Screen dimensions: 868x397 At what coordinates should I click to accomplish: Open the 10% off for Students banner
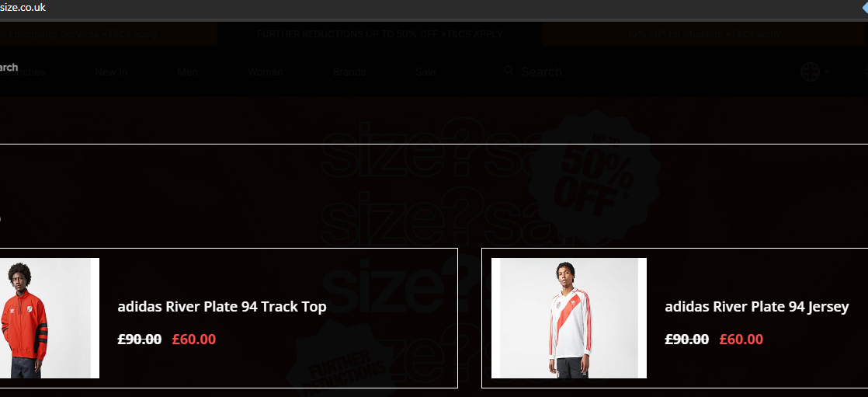click(705, 33)
